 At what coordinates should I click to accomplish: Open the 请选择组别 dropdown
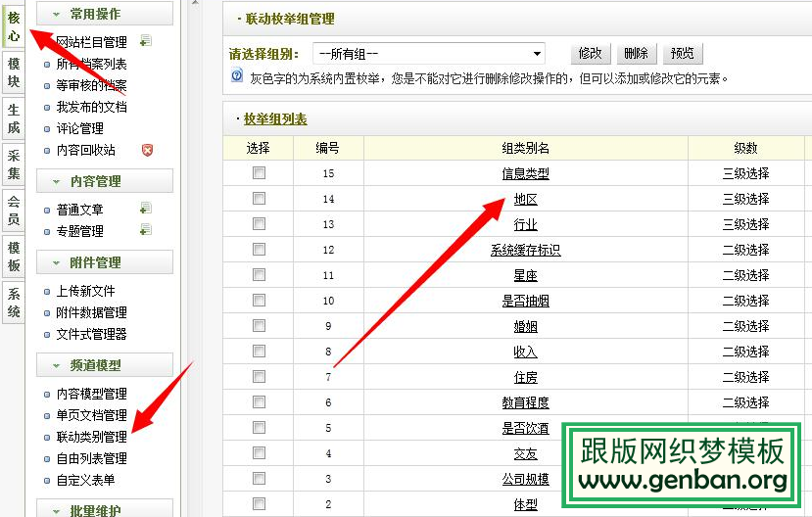tap(429, 53)
